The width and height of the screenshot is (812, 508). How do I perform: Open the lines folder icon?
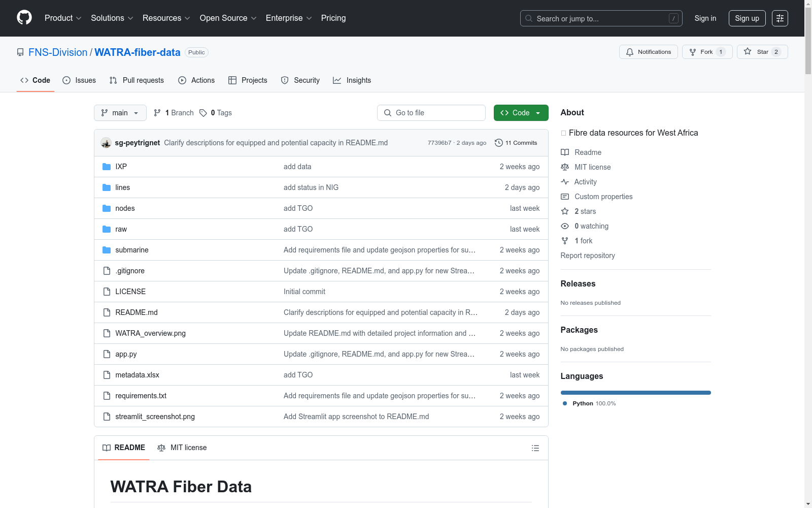tap(107, 187)
